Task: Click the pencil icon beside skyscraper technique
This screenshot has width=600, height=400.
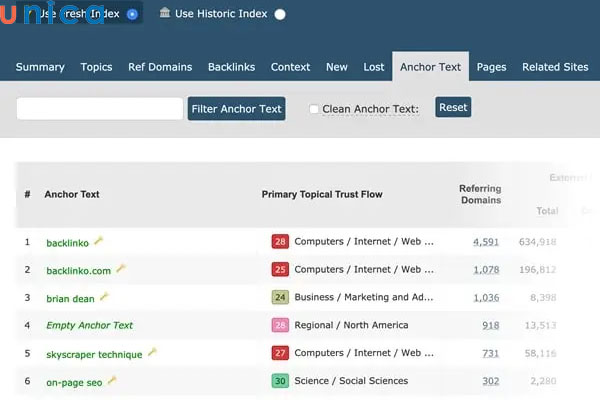Action: (x=152, y=352)
